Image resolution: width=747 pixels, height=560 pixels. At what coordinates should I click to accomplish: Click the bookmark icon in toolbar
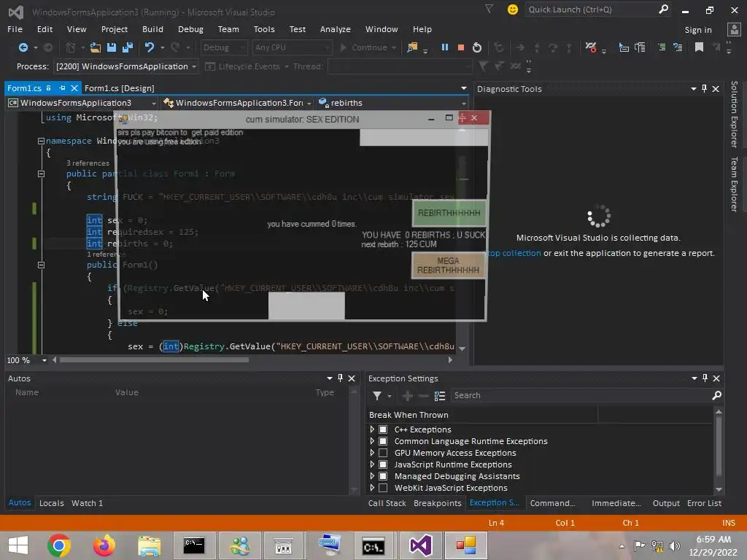point(699,47)
